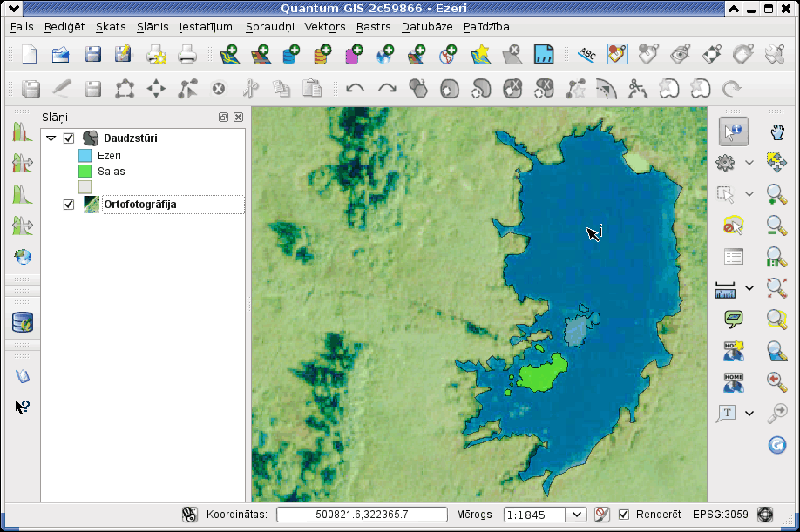Click the cut features scissors icon

coord(250,89)
